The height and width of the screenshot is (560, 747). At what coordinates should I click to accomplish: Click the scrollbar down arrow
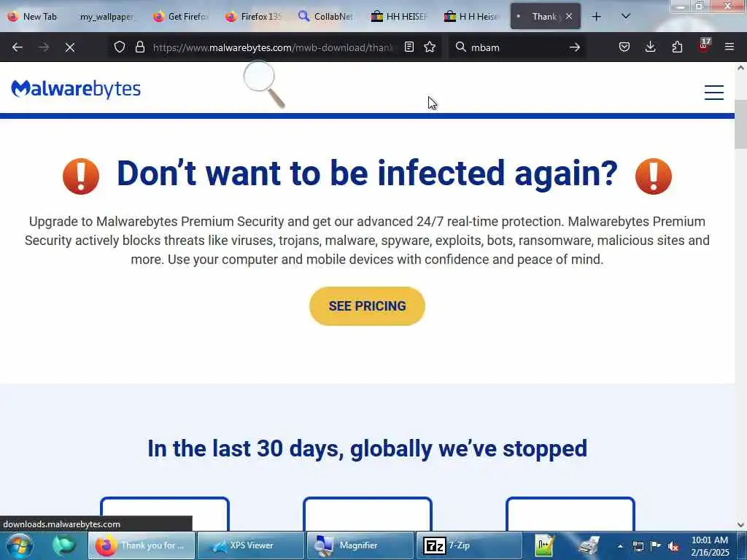point(740,525)
